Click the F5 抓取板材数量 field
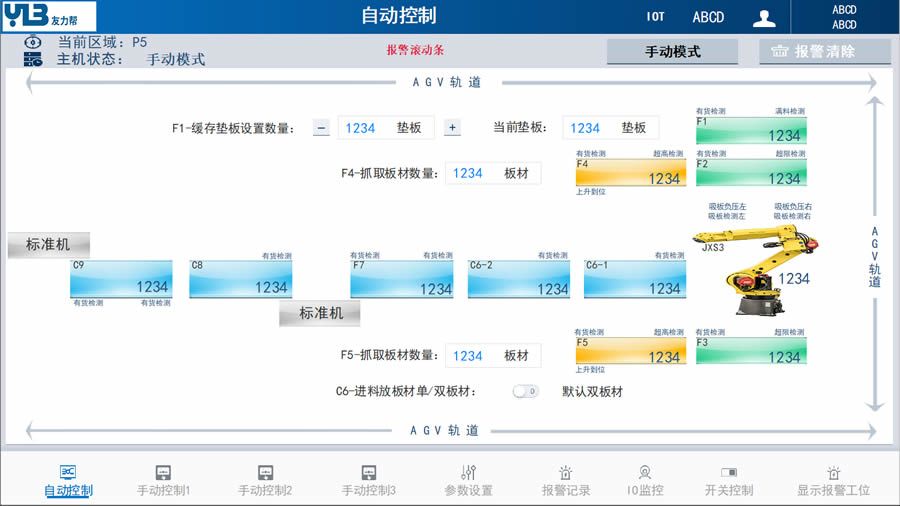This screenshot has height=506, width=900. coord(493,356)
